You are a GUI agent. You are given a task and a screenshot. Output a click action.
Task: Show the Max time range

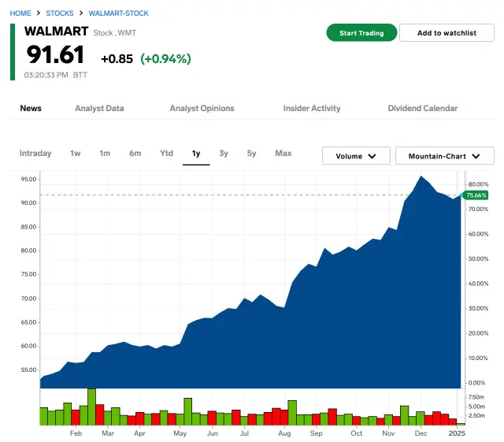coord(283,154)
